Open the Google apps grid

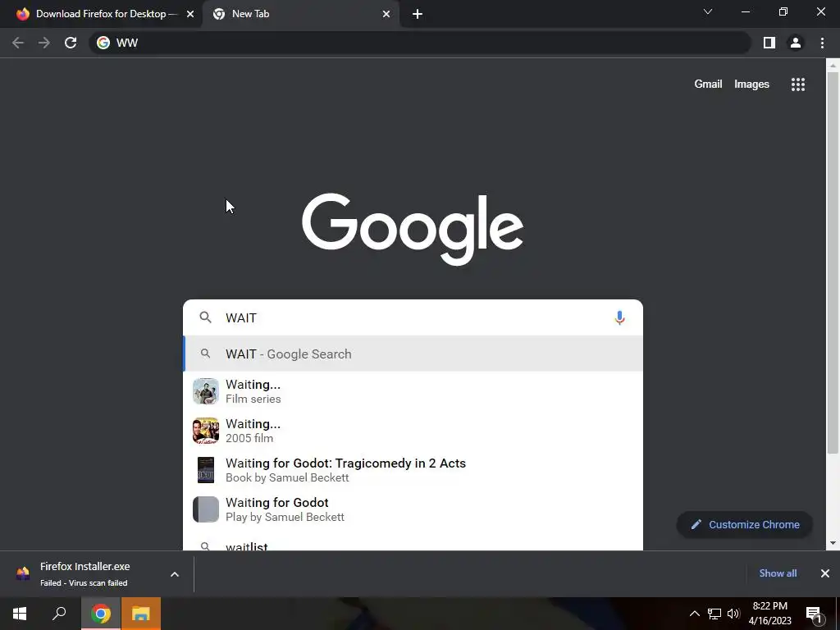coord(798,84)
